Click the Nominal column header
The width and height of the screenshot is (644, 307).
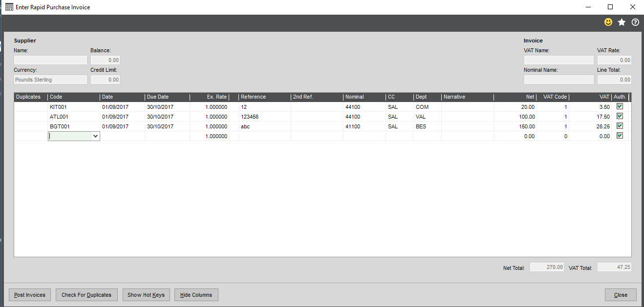[x=365, y=97]
